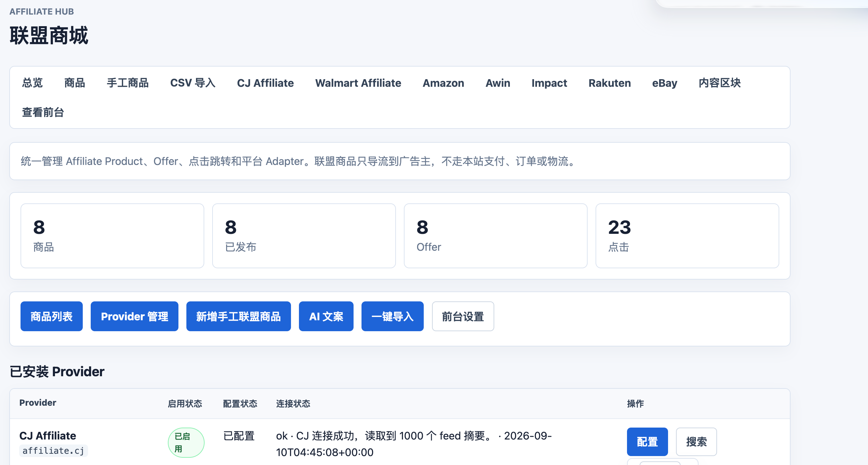Screen dimensions: 868x465
Task: Select the CJ Affiliate navigation tab
Action: pyautogui.click(x=265, y=83)
